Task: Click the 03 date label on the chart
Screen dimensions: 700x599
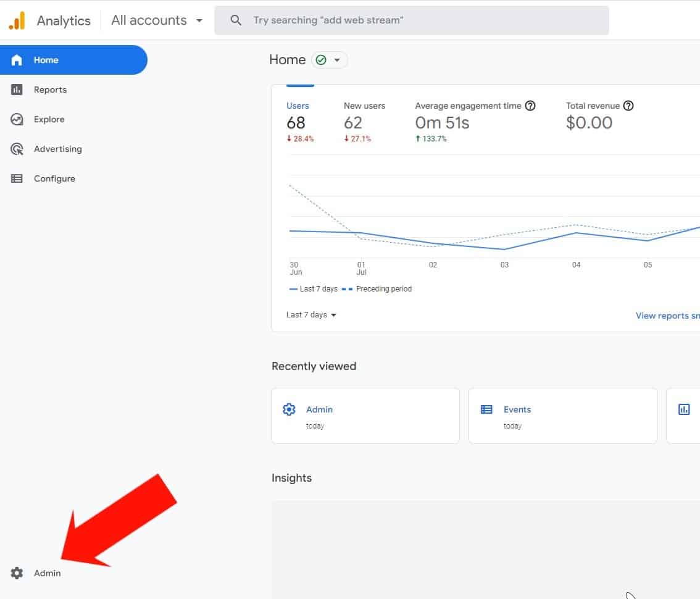Action: (x=504, y=265)
